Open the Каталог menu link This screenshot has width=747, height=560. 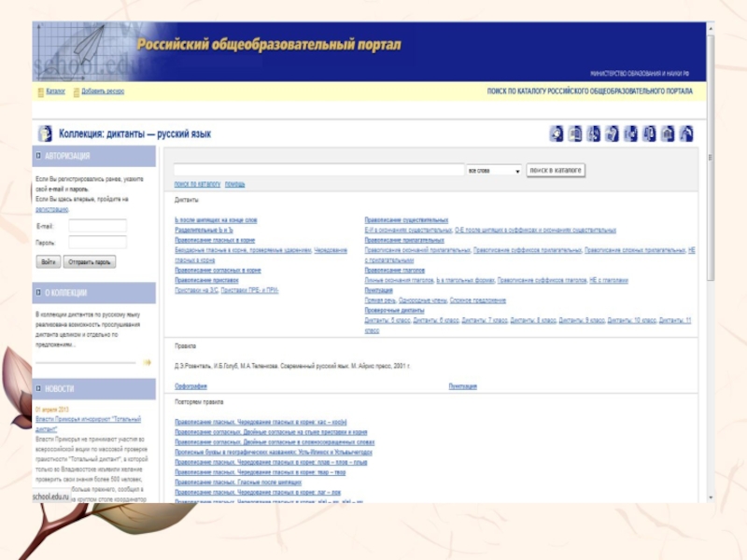(56, 91)
